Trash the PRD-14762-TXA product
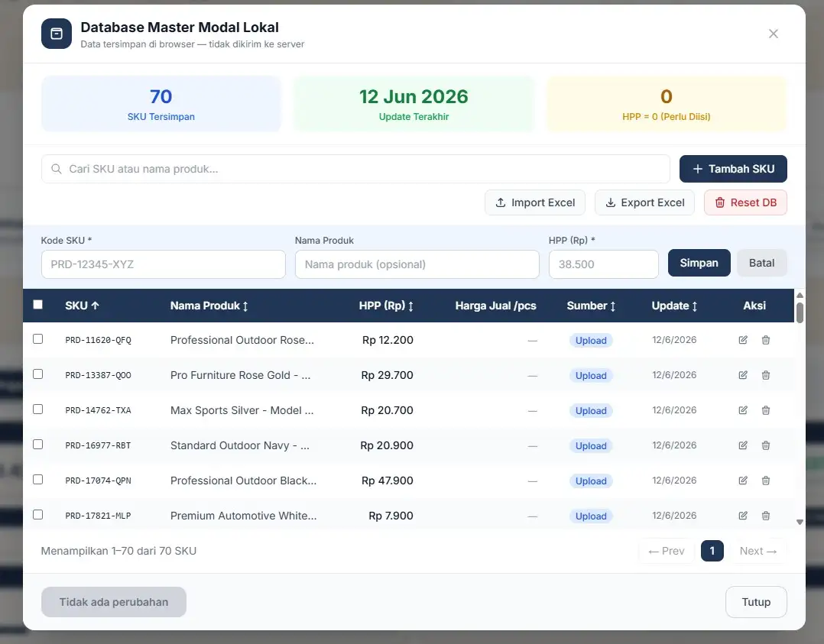The width and height of the screenshot is (824, 644). [x=766, y=410]
